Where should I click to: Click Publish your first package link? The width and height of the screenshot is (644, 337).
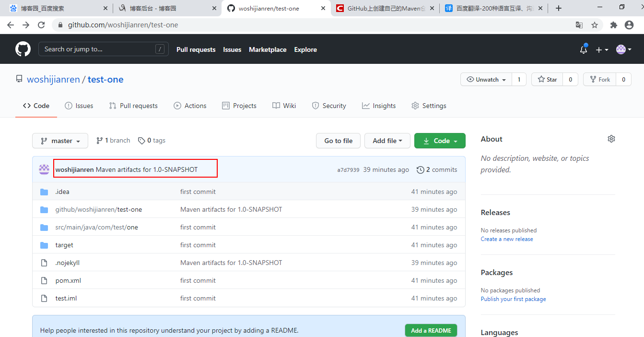[x=513, y=299]
